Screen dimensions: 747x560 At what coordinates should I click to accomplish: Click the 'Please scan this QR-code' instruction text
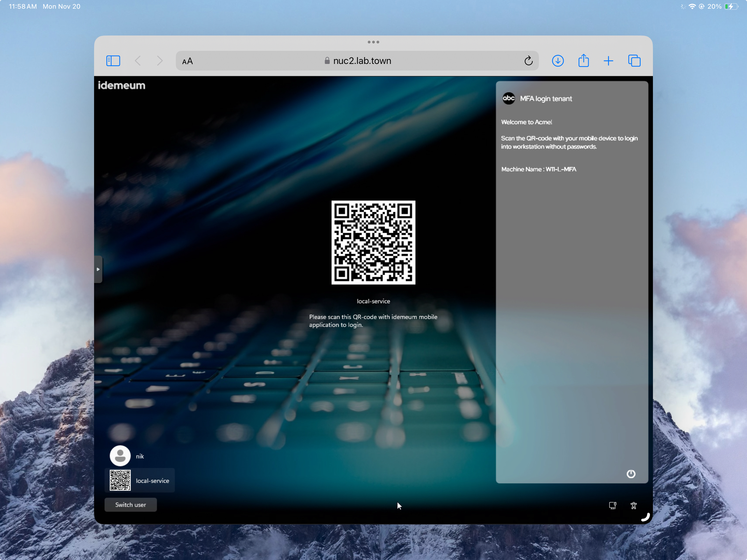click(x=373, y=321)
